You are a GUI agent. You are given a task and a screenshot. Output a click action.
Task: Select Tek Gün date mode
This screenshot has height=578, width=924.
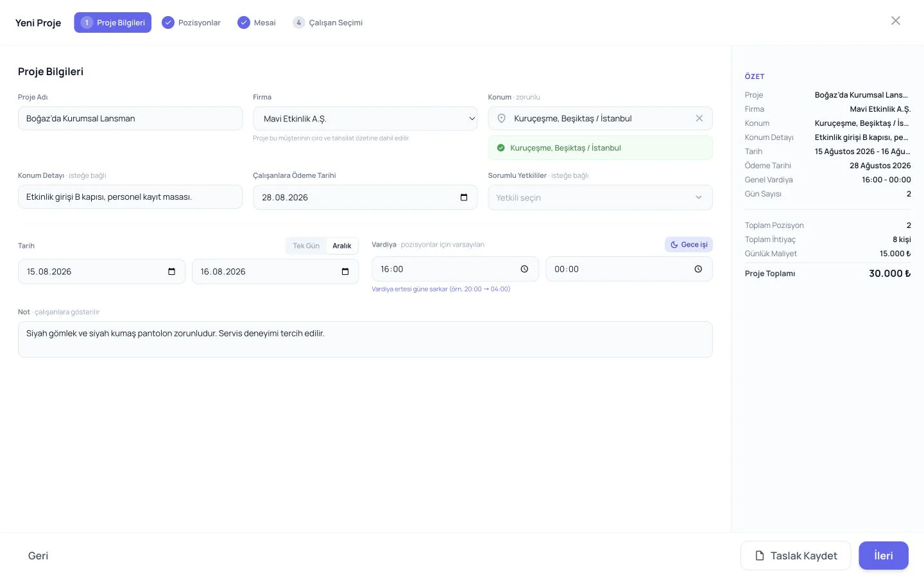[306, 246]
